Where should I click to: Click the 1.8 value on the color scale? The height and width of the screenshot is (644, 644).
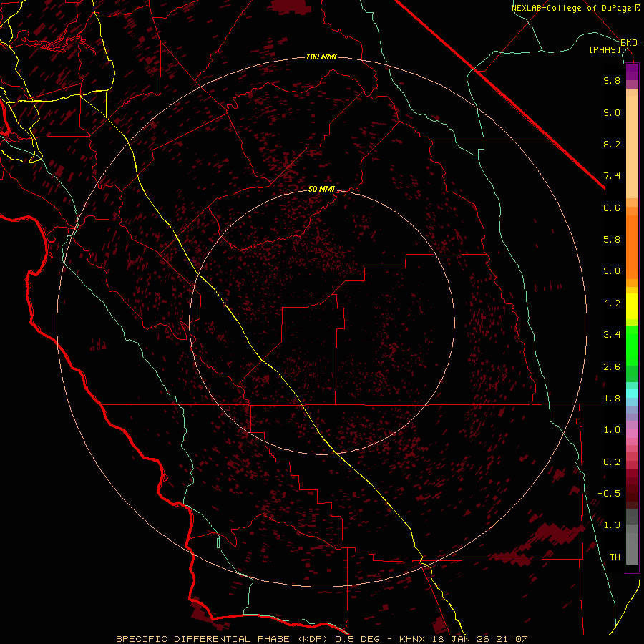point(612,399)
